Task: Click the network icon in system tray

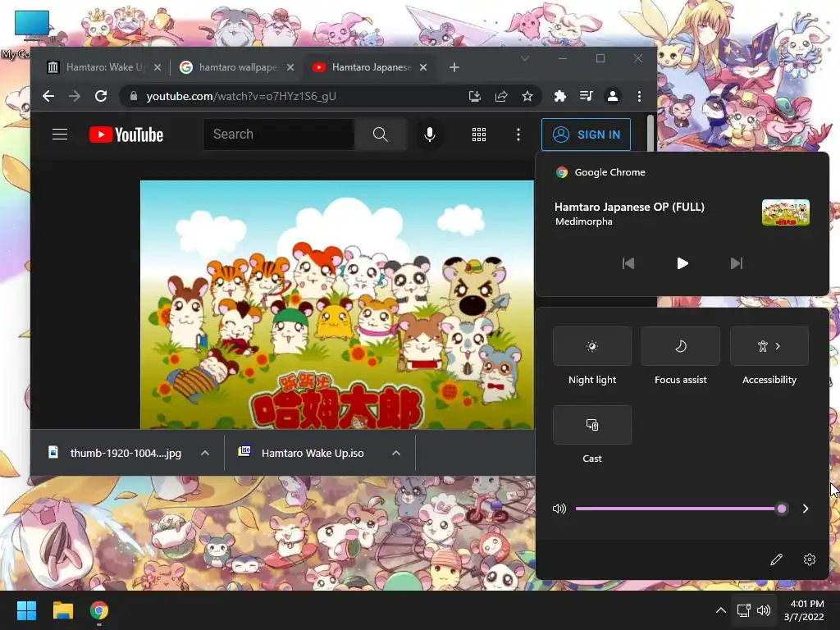Action: [x=743, y=610]
